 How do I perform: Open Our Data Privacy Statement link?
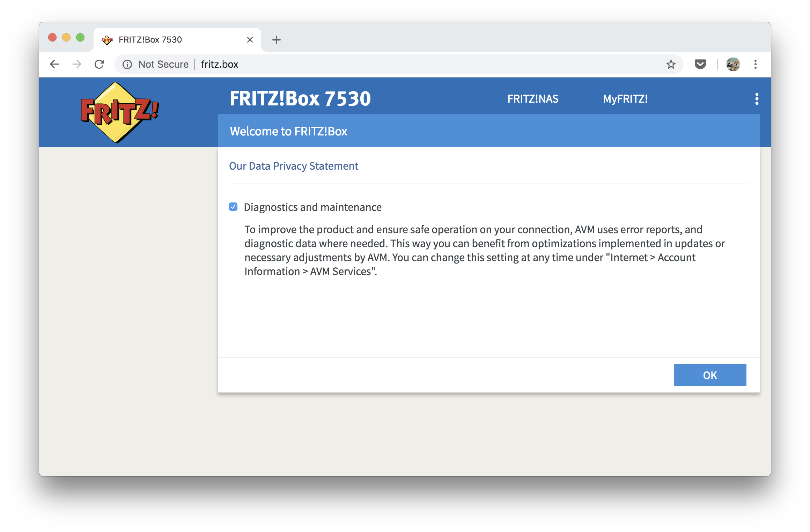click(293, 166)
